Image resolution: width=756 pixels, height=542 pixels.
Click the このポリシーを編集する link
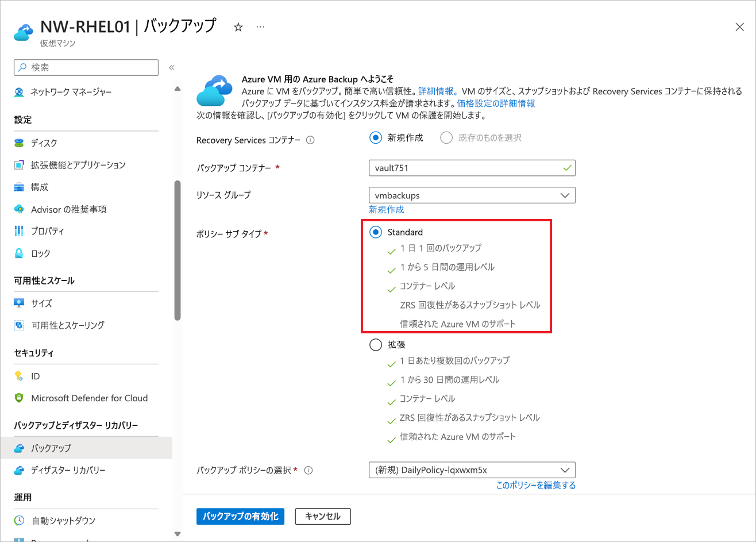(x=536, y=486)
